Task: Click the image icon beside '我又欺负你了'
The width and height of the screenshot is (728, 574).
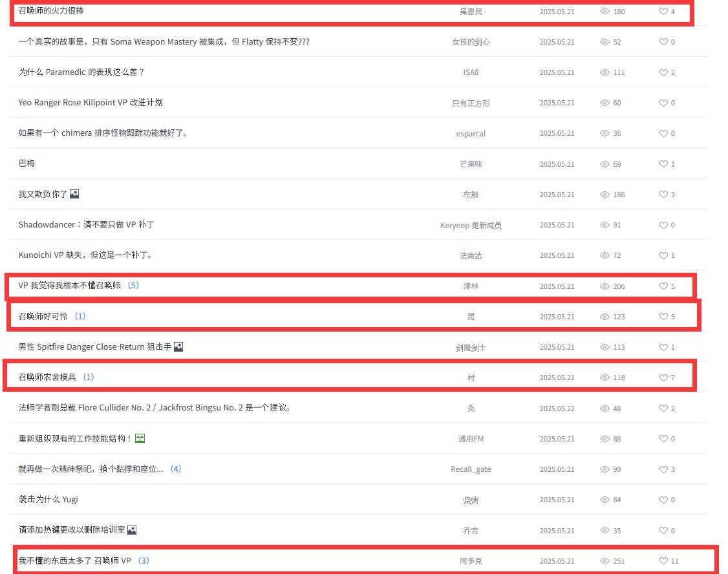Action: pos(74,194)
